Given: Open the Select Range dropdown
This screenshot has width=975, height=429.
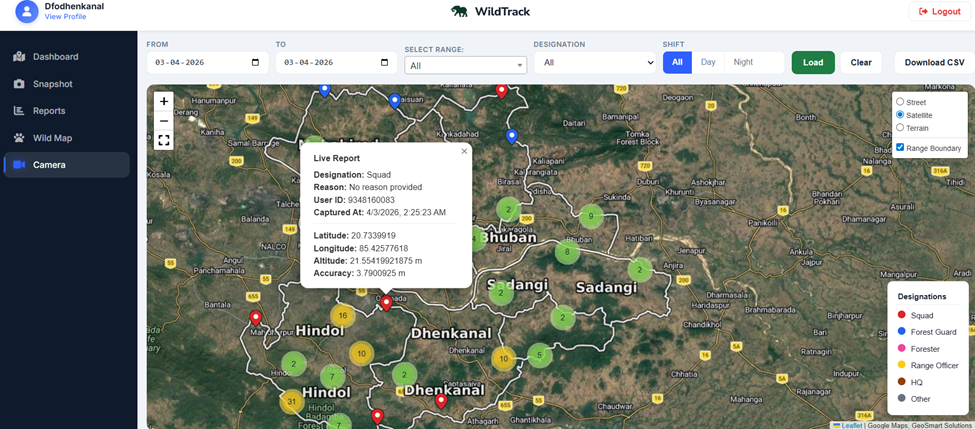Looking at the screenshot, I should [x=466, y=65].
